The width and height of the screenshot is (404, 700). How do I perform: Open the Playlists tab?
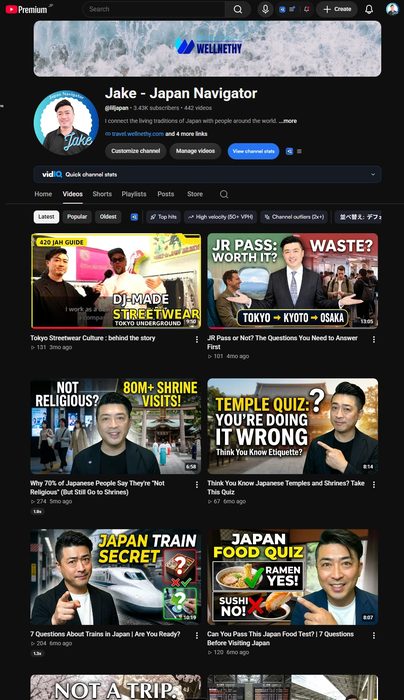[x=134, y=194]
